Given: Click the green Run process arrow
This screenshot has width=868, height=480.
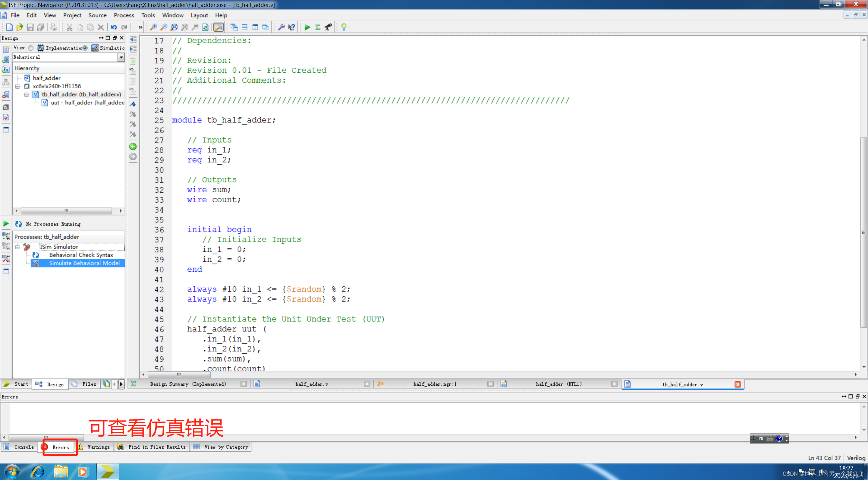Looking at the screenshot, I should (307, 27).
